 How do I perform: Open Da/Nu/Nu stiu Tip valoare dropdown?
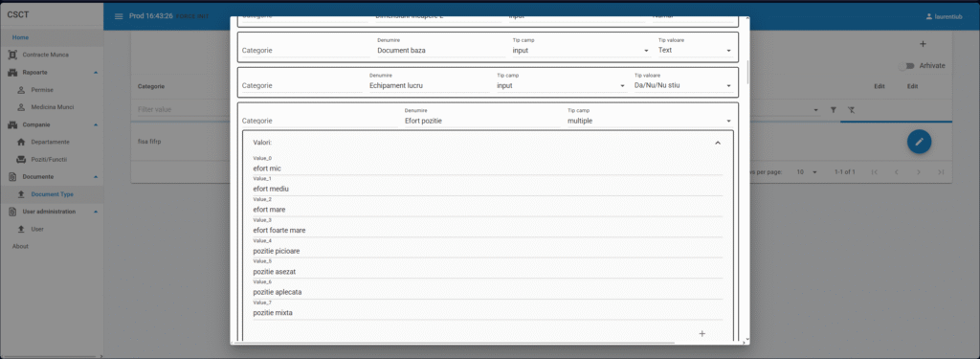(683, 85)
